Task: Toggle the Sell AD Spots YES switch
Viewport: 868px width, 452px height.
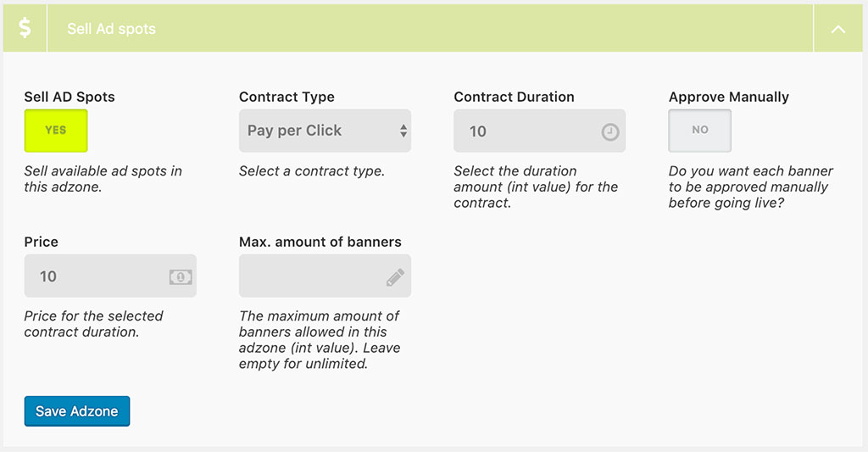Action: pos(56,131)
